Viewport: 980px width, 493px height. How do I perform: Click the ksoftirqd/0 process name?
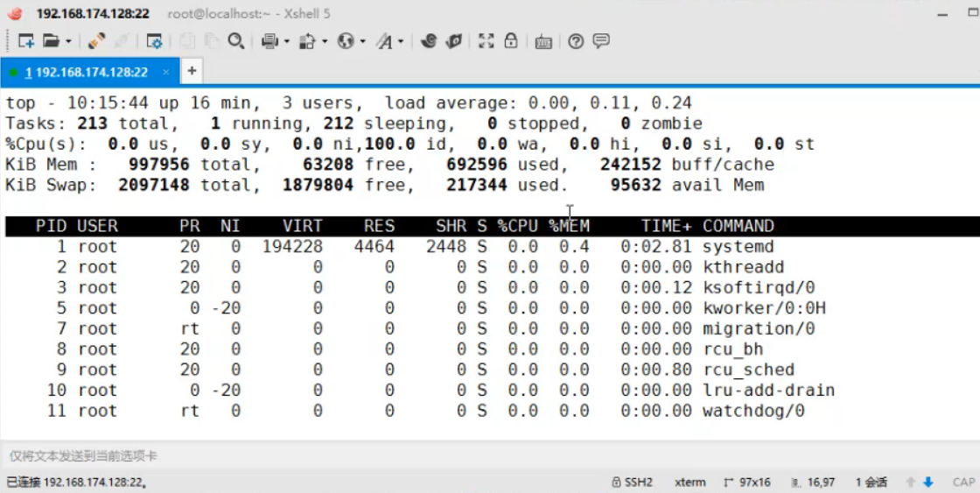[x=759, y=288]
